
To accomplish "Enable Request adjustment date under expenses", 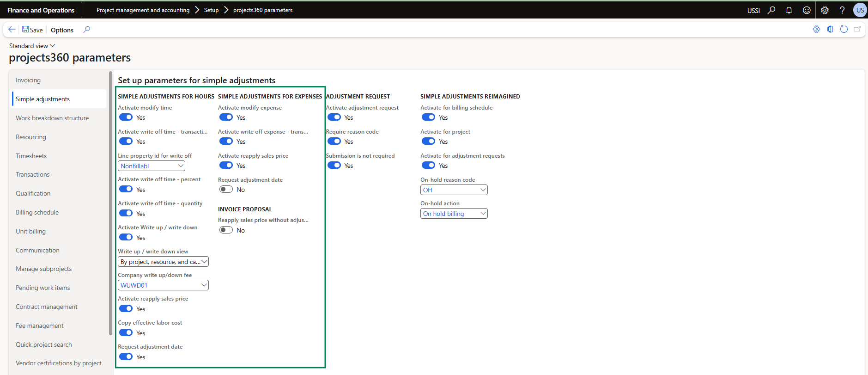I will click(x=226, y=190).
